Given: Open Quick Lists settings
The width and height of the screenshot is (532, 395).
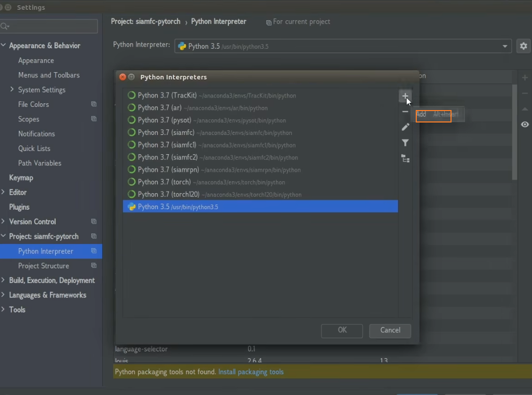Looking at the screenshot, I should (x=34, y=148).
